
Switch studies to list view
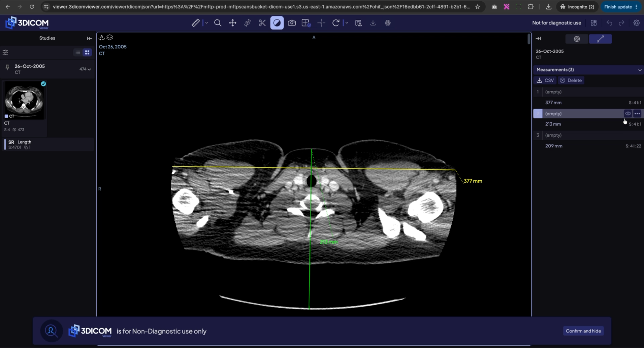[x=78, y=52]
